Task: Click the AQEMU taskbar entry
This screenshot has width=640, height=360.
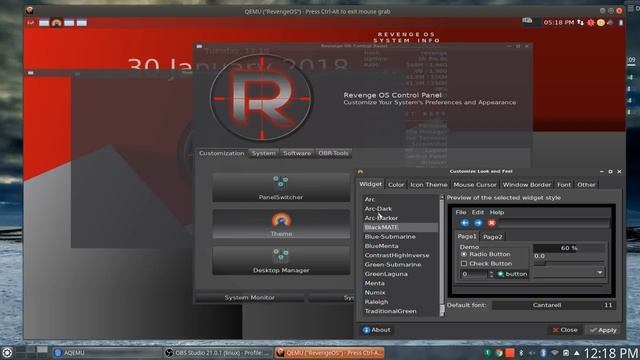Action: click(107, 353)
